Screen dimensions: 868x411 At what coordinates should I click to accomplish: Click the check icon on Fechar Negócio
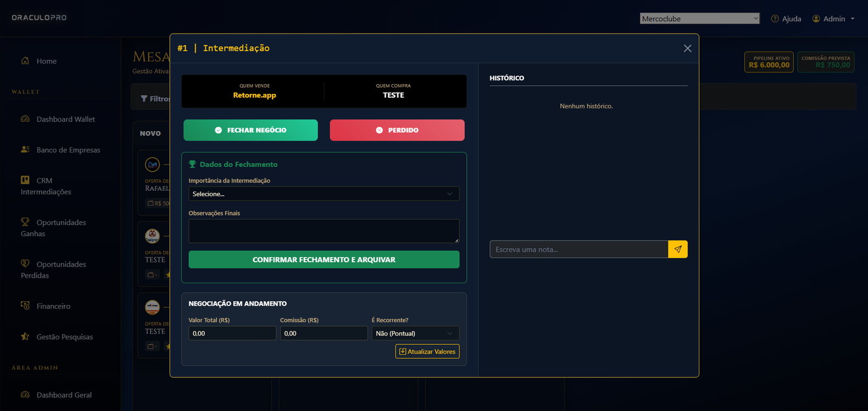tap(218, 130)
